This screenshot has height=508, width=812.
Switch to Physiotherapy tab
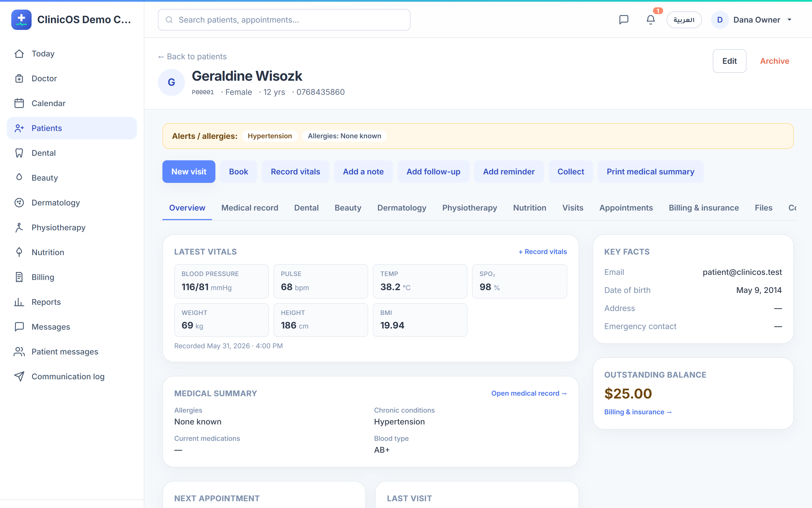469,208
